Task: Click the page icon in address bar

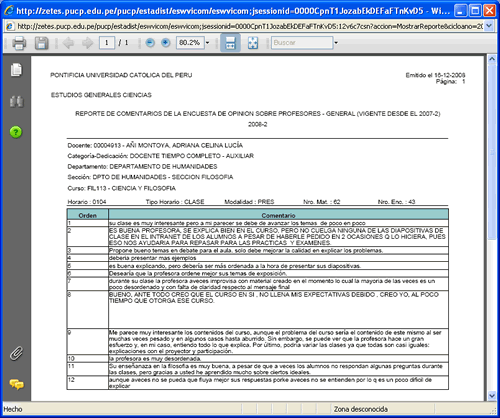Action: [x=10, y=26]
